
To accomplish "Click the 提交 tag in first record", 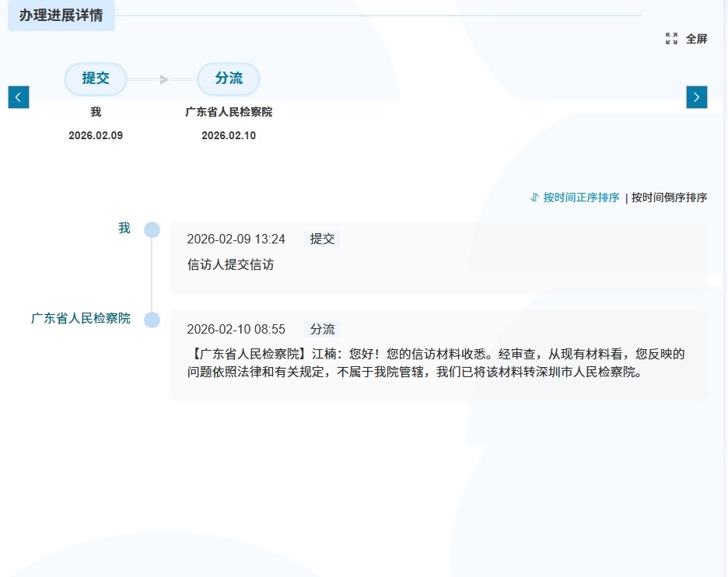I will click(322, 239).
